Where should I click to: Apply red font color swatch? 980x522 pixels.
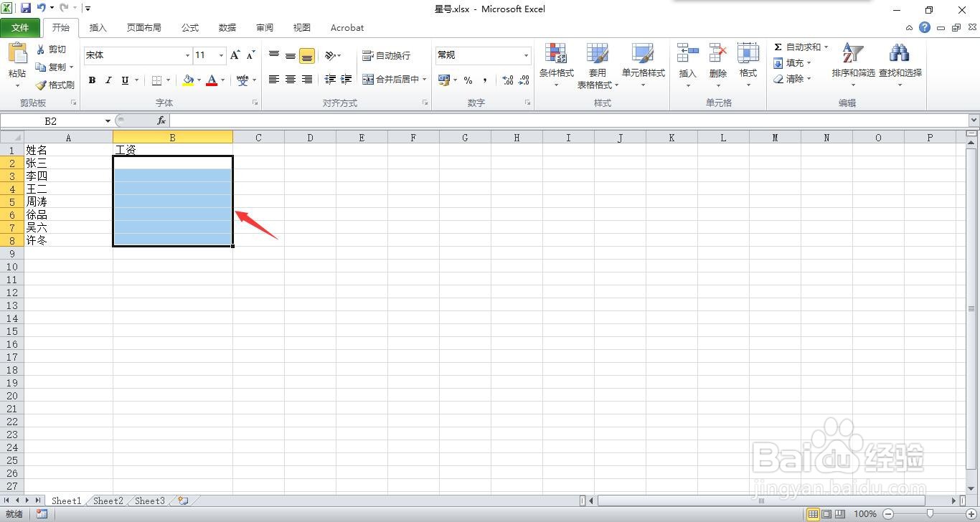[212, 80]
